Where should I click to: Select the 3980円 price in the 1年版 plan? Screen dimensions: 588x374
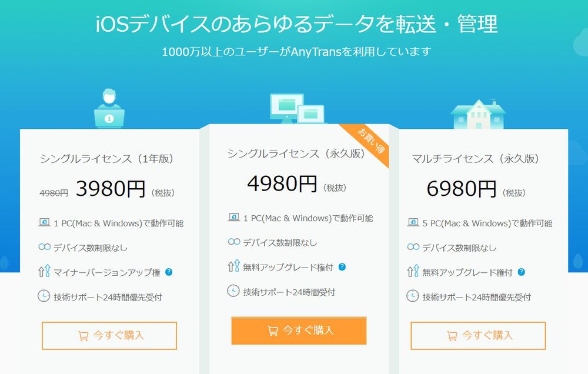coord(111,189)
